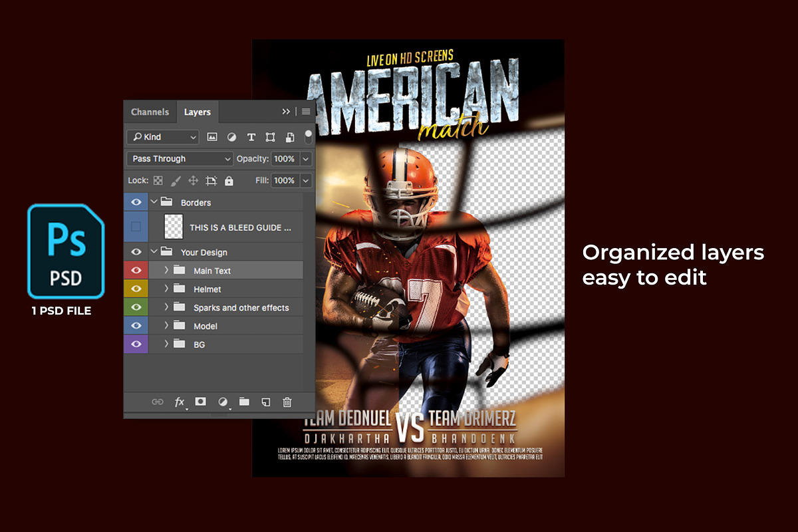This screenshot has width=798, height=532.
Task: Expand the BG group
Action: click(x=166, y=344)
